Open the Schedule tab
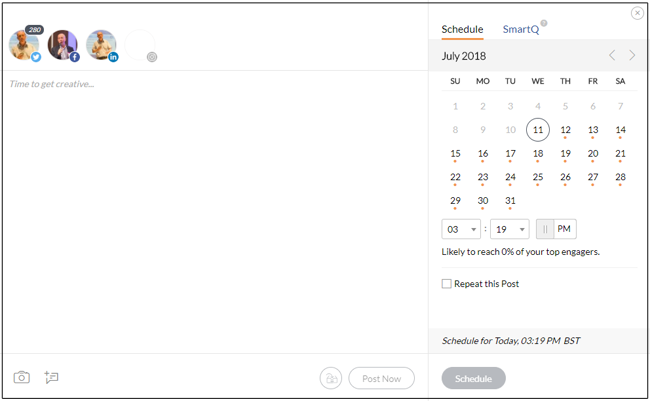The image size is (650, 401). click(x=462, y=30)
